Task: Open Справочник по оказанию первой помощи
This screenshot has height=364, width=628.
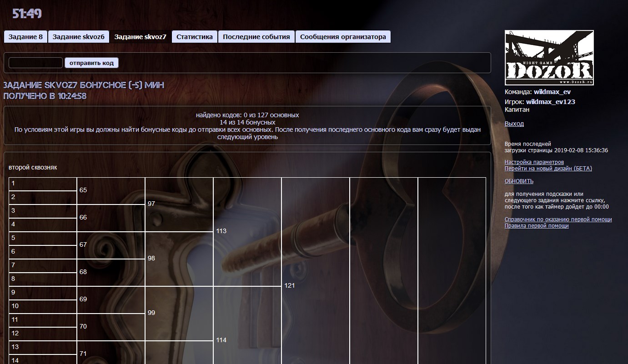Action: 558,219
